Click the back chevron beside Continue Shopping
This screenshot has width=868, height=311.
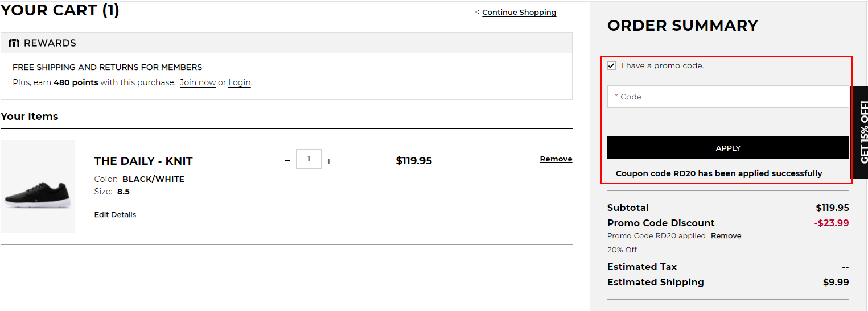coord(478,13)
